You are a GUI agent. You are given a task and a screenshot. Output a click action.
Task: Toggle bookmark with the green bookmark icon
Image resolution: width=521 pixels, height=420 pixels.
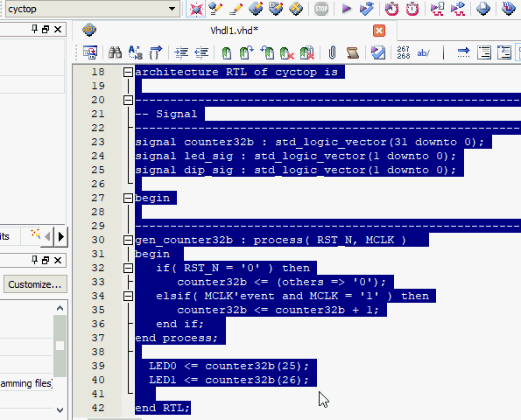(227, 52)
